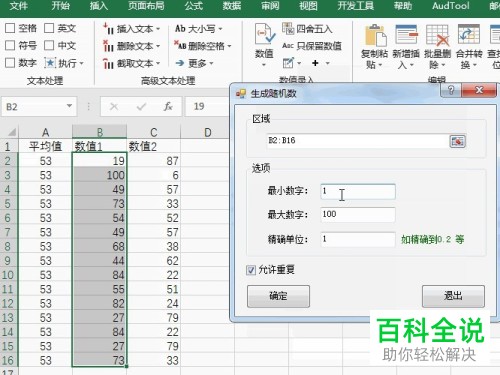Click the 最大数字 input field

[x=358, y=215]
